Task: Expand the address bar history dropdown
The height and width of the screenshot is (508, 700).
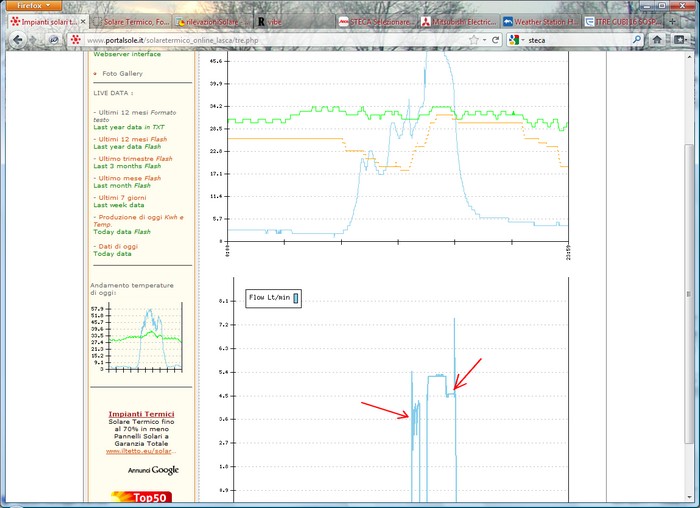Action: (484, 40)
